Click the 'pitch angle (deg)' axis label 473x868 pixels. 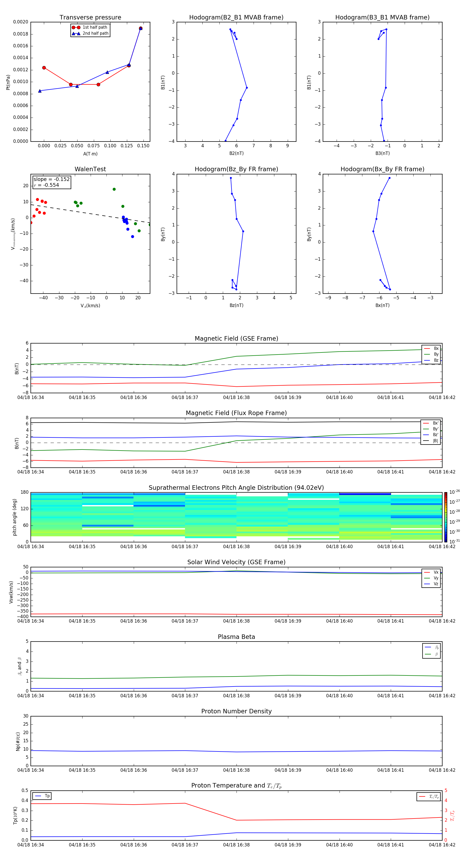tap(14, 517)
